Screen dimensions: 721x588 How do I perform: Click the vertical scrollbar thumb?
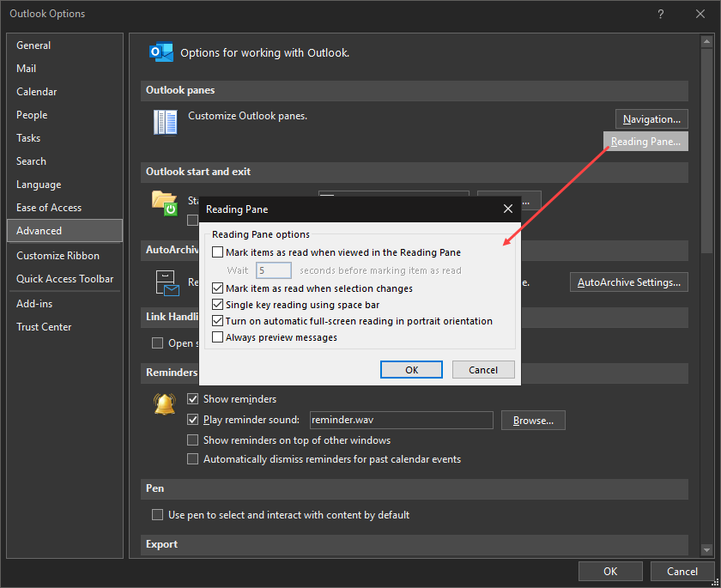coord(706,150)
